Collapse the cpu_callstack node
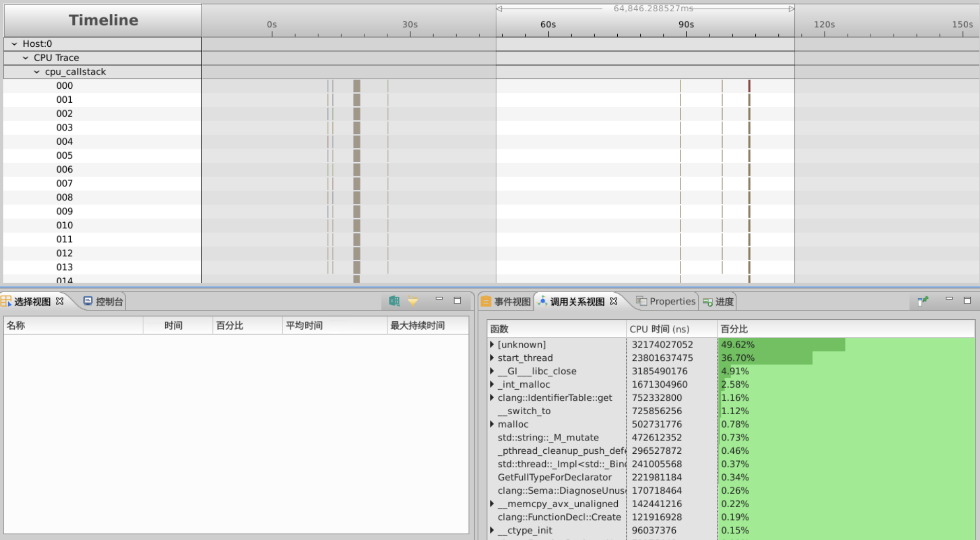 pos(36,72)
